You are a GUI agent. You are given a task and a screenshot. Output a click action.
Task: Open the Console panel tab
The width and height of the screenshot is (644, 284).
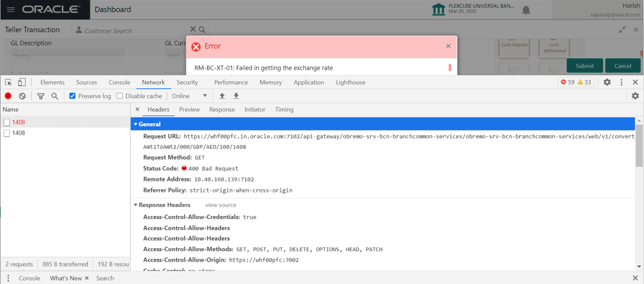pyautogui.click(x=119, y=82)
